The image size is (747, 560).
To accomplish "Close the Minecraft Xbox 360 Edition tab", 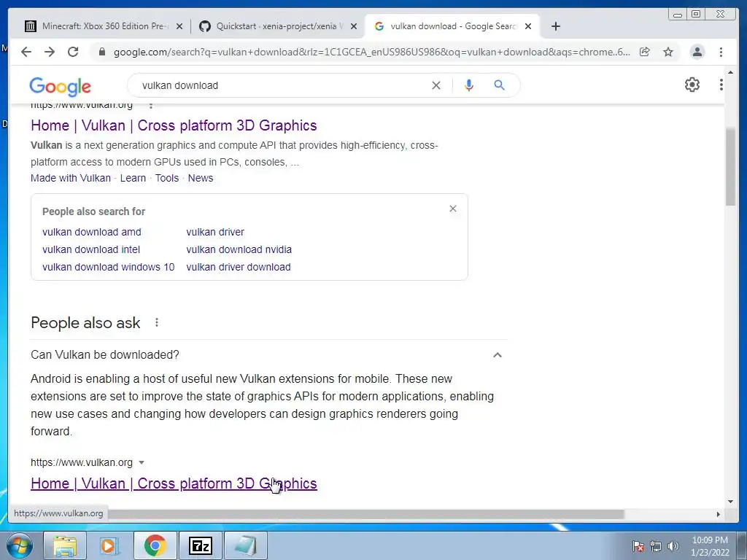I will click(x=179, y=27).
